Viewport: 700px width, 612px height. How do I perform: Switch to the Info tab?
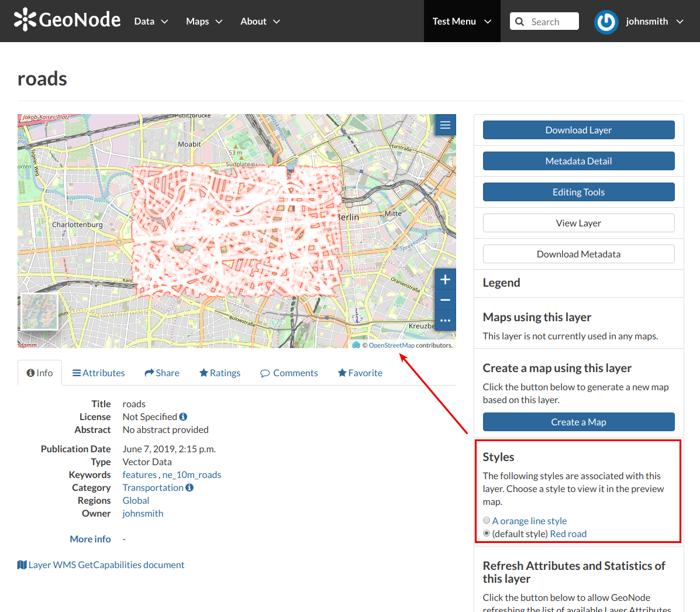click(x=40, y=373)
